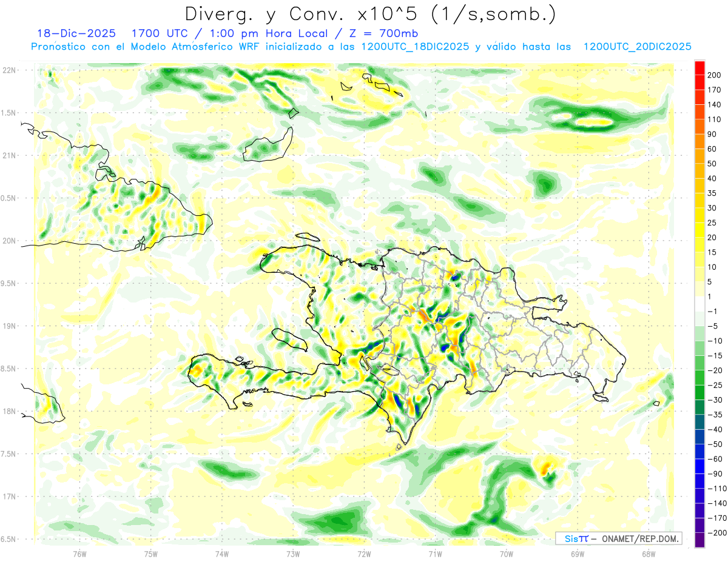Screen dimensions: 728x562
Task: Click the positive 50 legend value
Action: [712, 164]
